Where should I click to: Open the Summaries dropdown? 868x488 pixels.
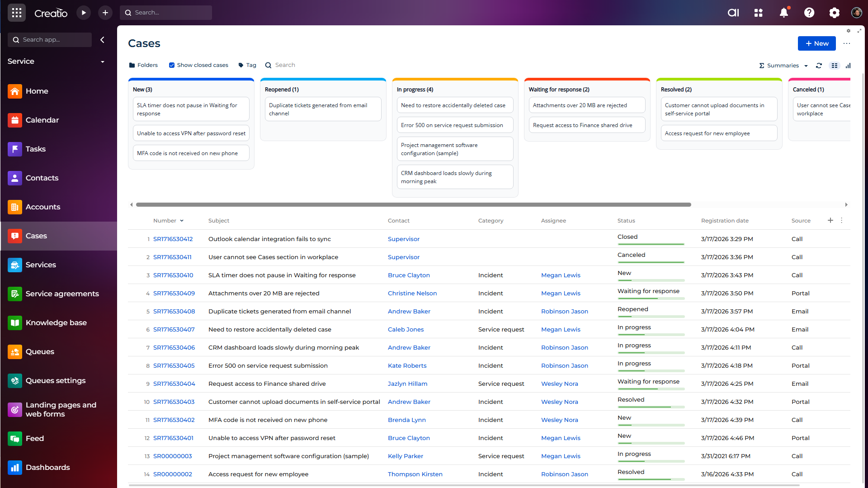click(783, 66)
